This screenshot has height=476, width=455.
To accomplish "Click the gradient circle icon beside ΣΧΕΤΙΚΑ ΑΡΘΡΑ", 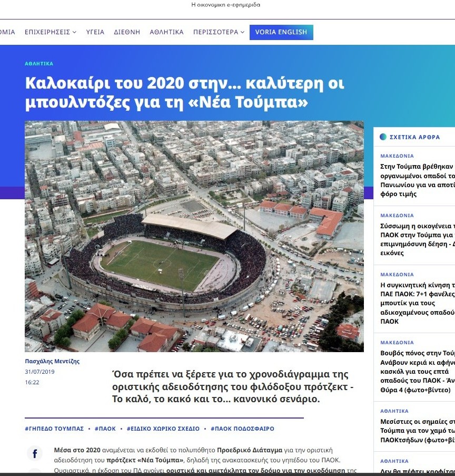I will pos(383,137).
